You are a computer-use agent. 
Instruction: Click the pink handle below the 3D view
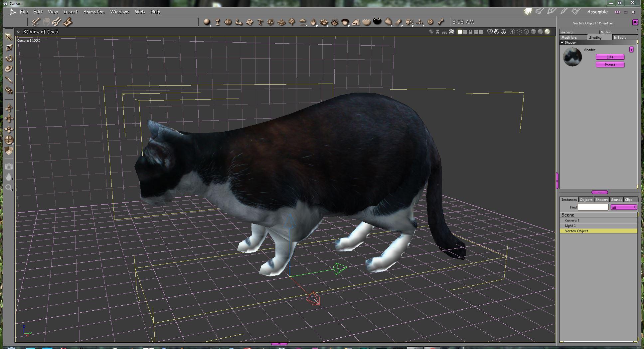coord(279,344)
